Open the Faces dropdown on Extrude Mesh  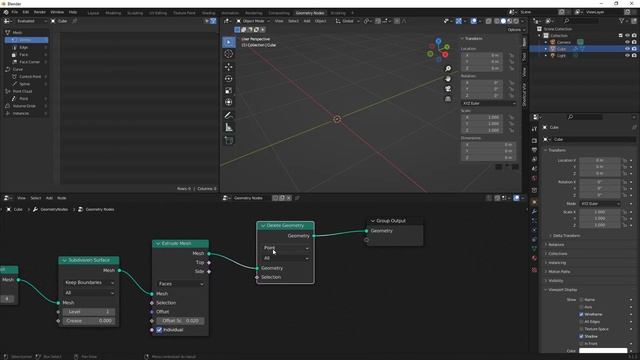pyautogui.click(x=180, y=284)
